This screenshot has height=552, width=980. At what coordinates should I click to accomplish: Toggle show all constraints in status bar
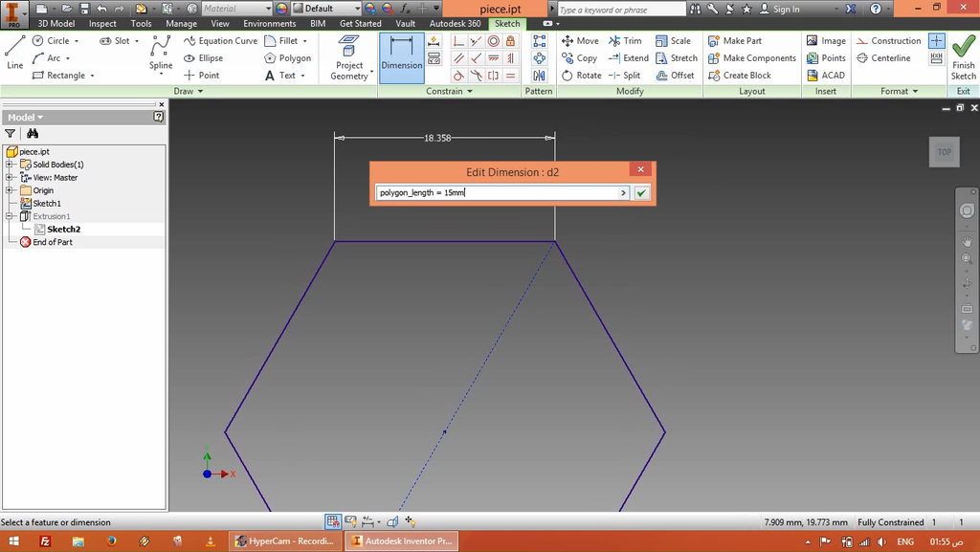(x=350, y=521)
